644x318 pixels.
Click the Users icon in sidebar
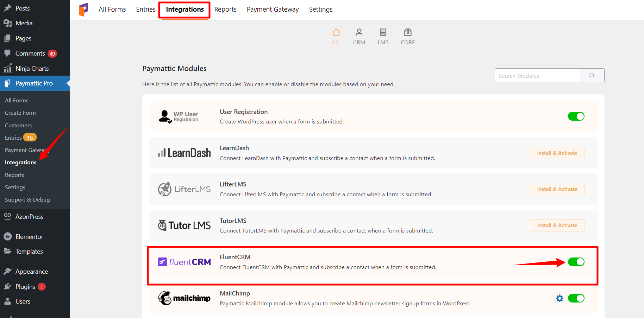(7, 301)
